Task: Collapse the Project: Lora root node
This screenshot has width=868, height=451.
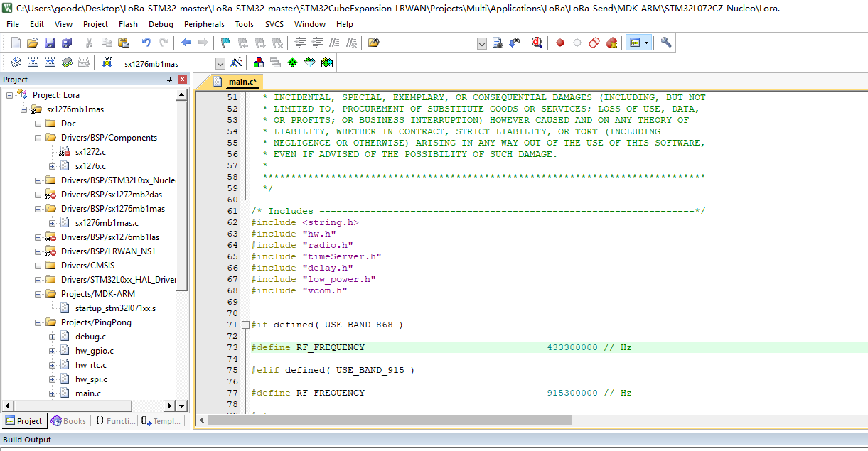Action: click(x=10, y=95)
